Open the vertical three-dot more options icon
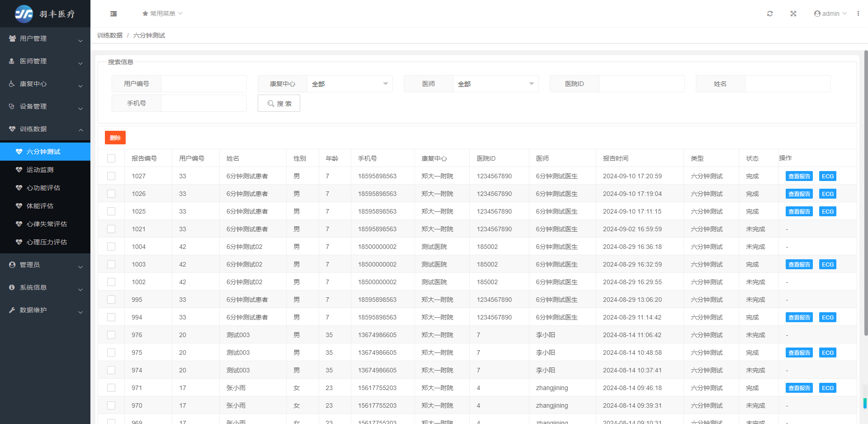This screenshot has height=424, width=868. tap(858, 14)
